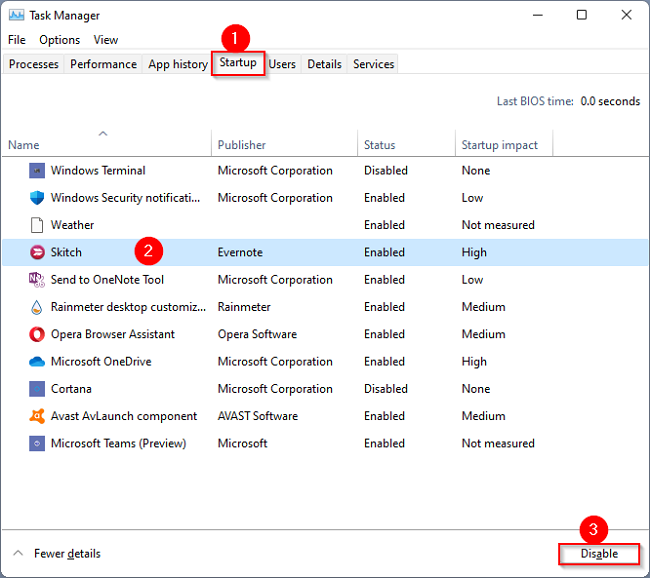Click the Last BIOS time 0.0 seconds value
Viewport: 650px width, 578px height.
[610, 101]
